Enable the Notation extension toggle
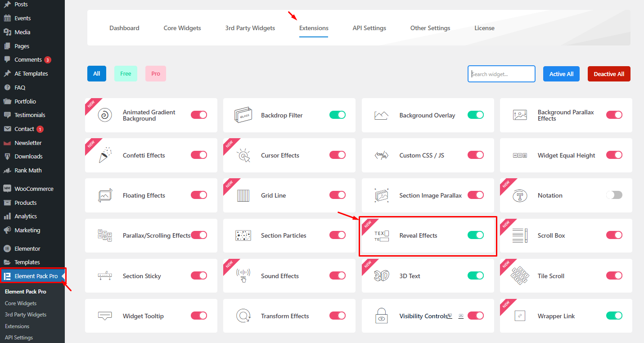 tap(614, 195)
